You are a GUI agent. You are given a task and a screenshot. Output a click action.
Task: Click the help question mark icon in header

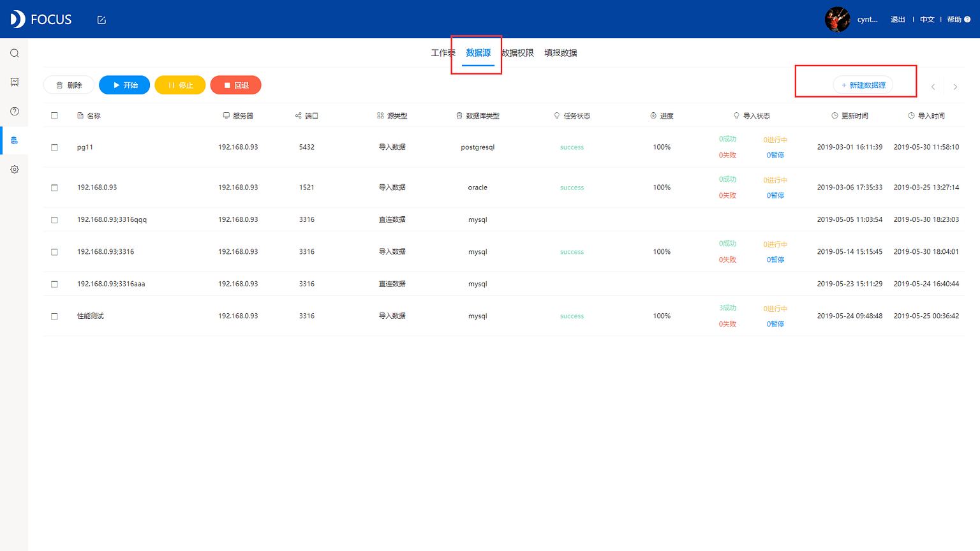point(967,20)
